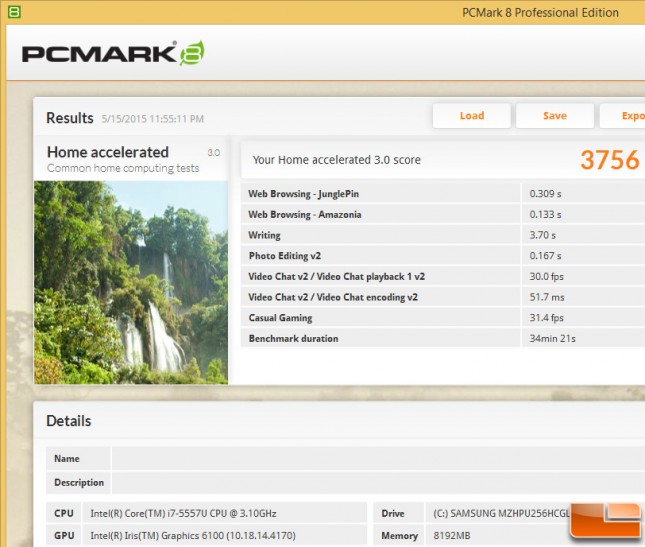Select the Web Browsing - Amazonia row
645x547 pixels.
(443, 214)
